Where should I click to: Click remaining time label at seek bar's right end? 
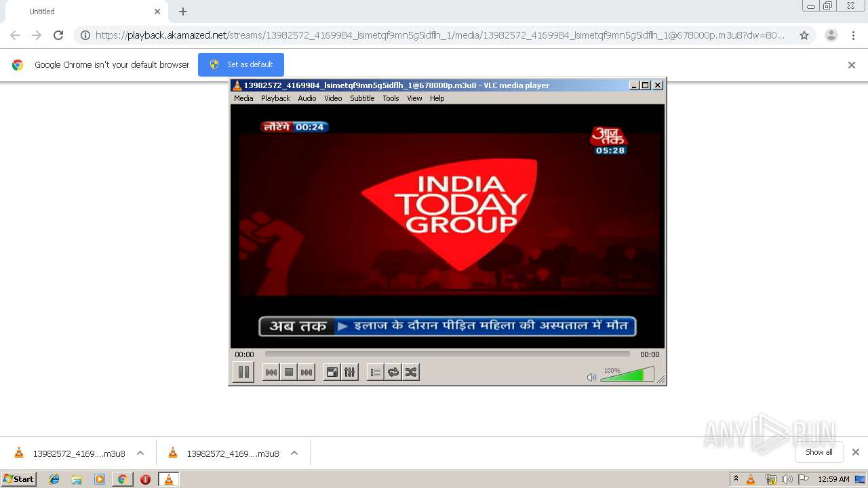[650, 354]
